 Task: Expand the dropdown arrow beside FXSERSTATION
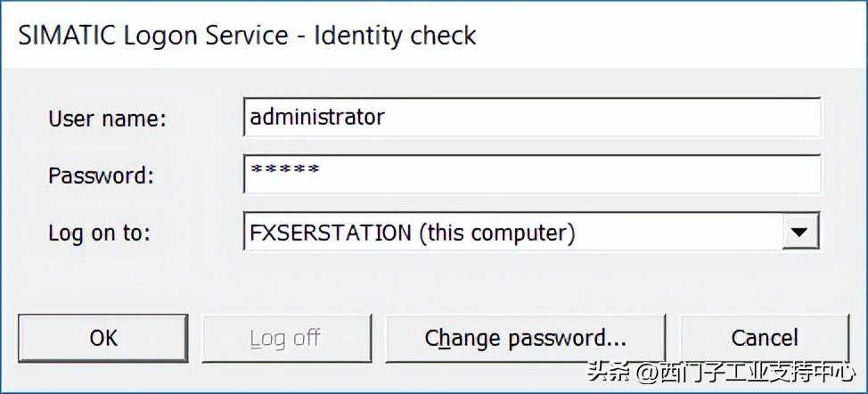[799, 234]
